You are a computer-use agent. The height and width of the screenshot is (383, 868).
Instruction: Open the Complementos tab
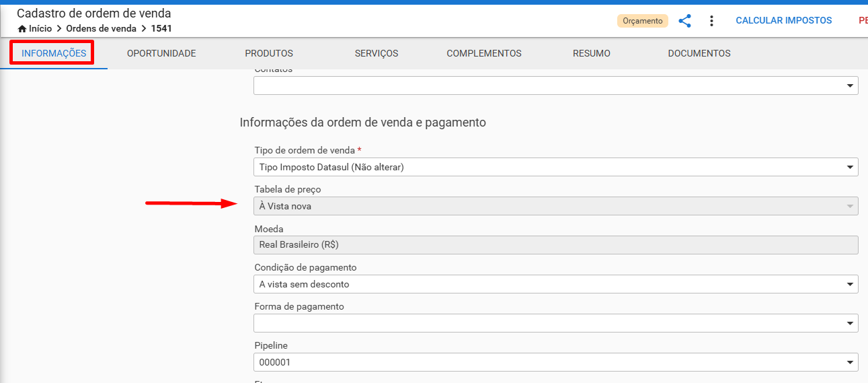click(x=484, y=53)
